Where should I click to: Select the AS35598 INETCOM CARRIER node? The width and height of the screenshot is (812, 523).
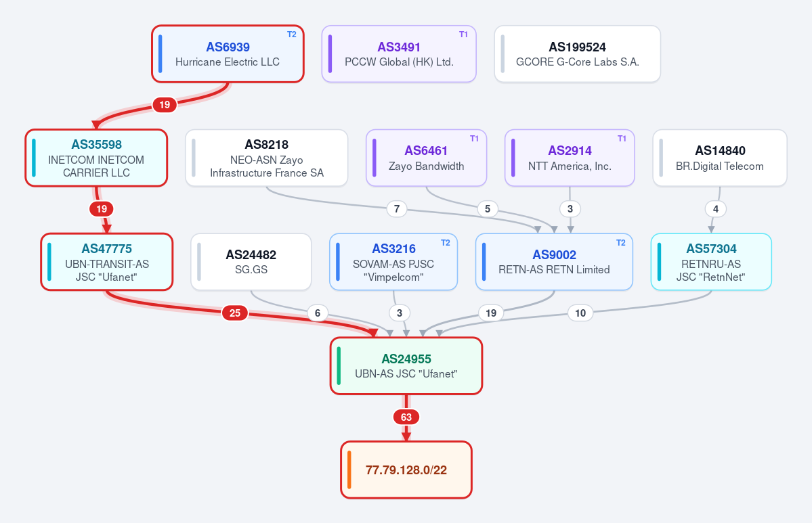(96, 158)
